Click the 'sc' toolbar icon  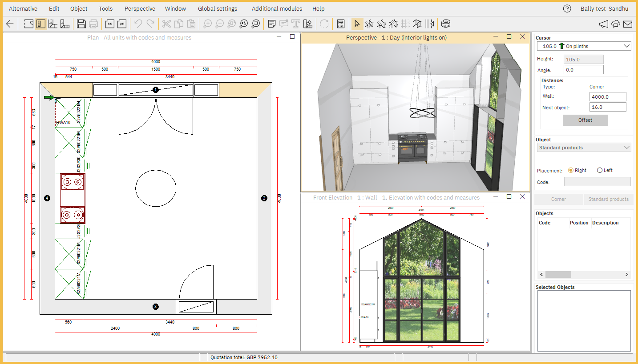(109, 24)
